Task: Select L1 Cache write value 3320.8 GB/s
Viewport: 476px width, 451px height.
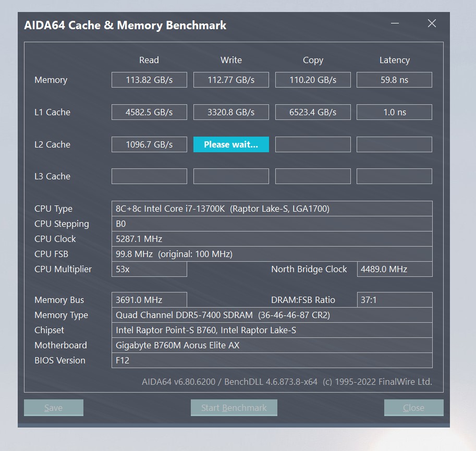Action: pos(231,112)
